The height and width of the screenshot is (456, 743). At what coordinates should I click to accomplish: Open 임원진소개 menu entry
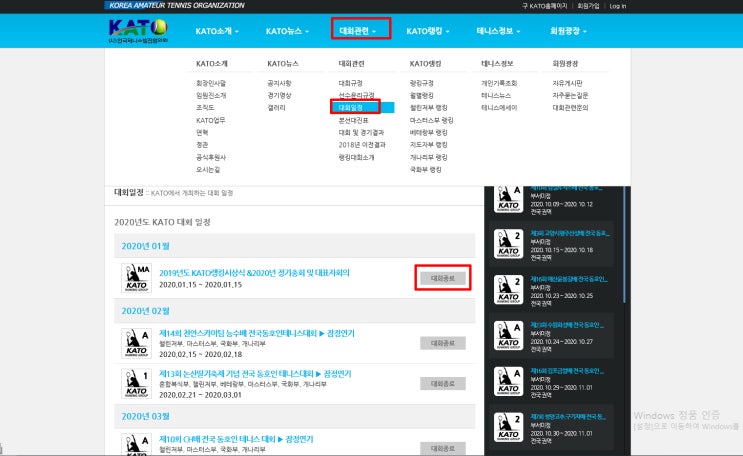coord(211,95)
